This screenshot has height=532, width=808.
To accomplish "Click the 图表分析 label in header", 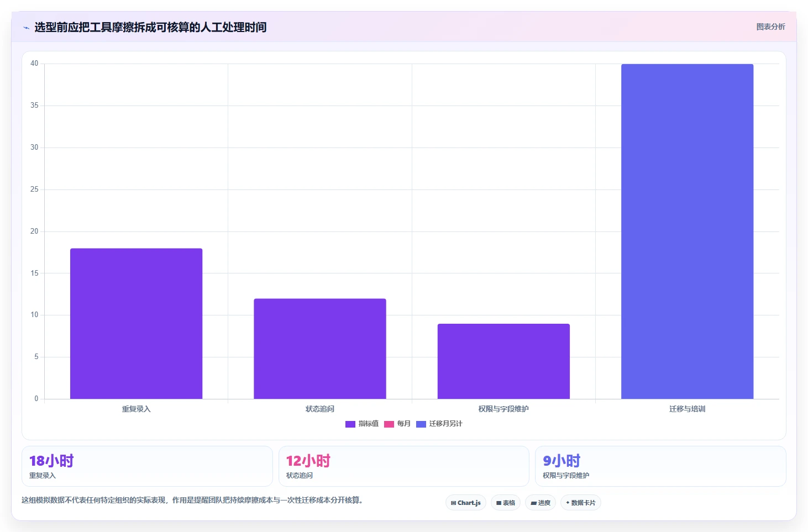I will [770, 27].
